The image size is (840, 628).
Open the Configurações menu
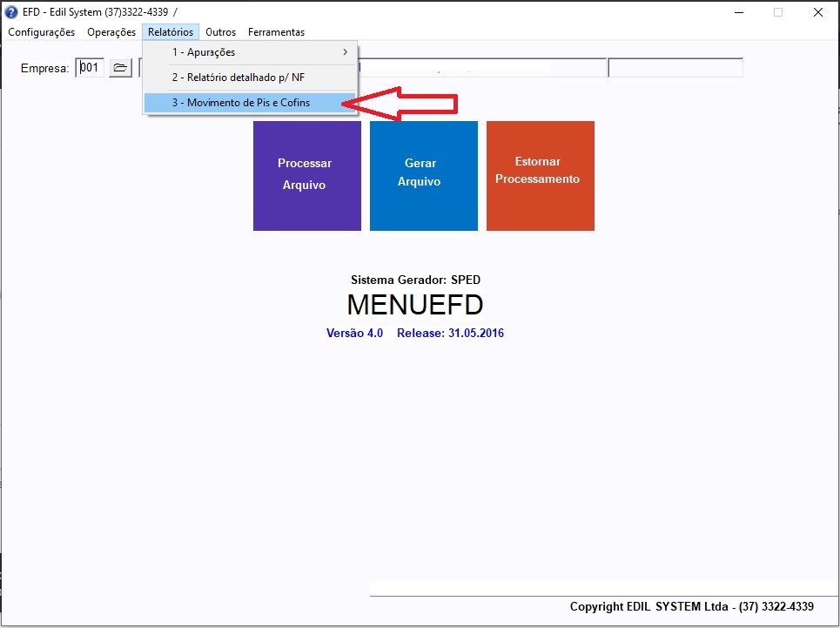(x=41, y=32)
